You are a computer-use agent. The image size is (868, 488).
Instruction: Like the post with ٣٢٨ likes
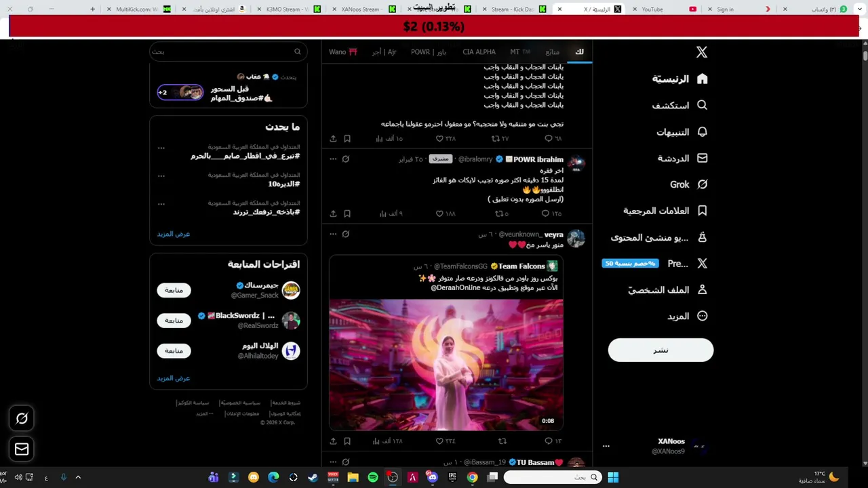[446, 138]
